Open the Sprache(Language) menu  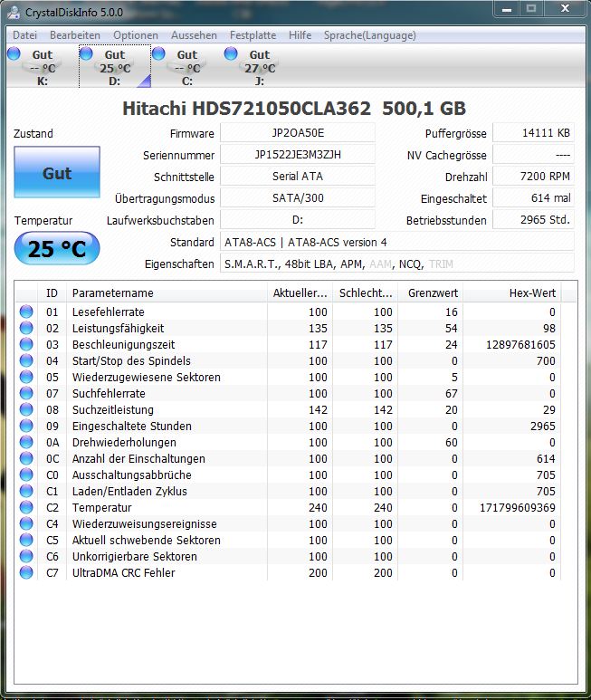[x=370, y=35]
